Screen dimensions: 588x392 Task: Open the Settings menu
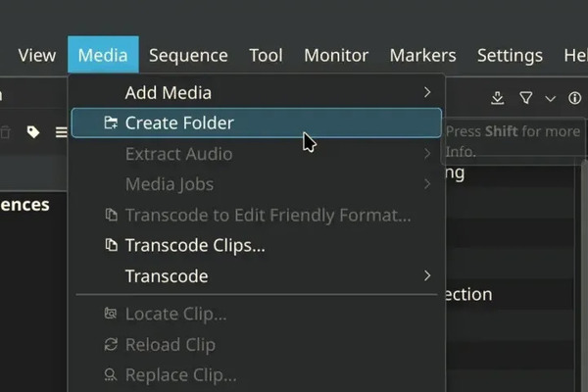510,55
